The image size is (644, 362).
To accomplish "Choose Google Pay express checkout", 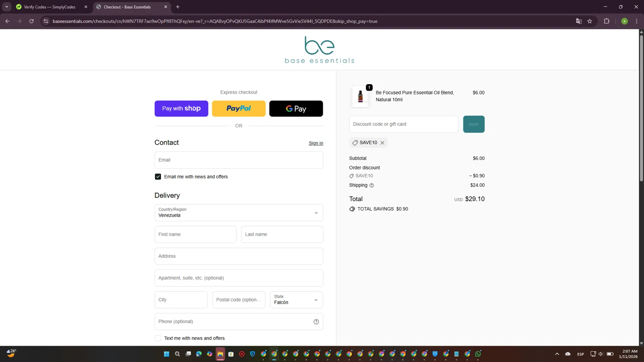I will pyautogui.click(x=296, y=109).
